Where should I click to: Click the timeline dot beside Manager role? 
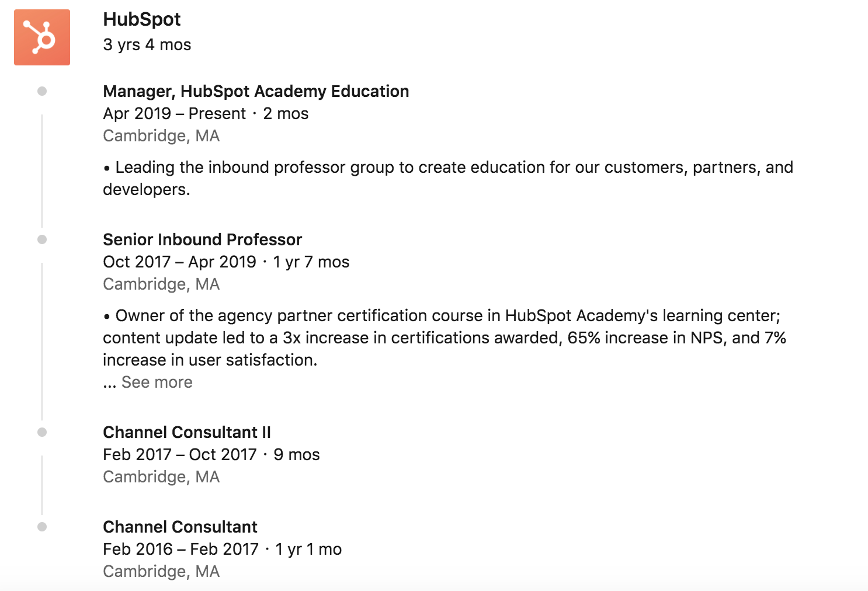42,91
